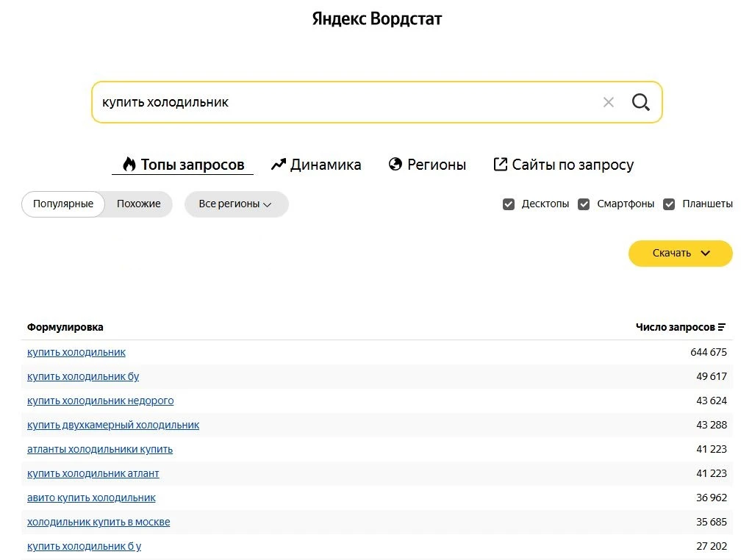Uncheck the Десктопы checkbox

[x=509, y=204]
